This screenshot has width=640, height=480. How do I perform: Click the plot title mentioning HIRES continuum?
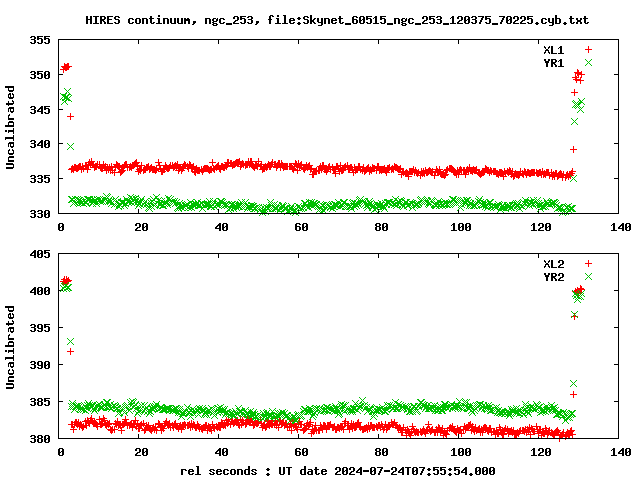tap(337, 20)
